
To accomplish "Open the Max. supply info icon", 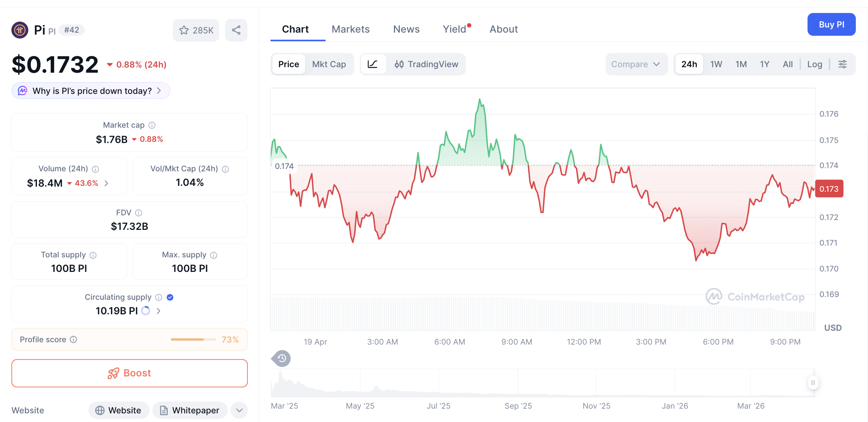I will point(214,255).
